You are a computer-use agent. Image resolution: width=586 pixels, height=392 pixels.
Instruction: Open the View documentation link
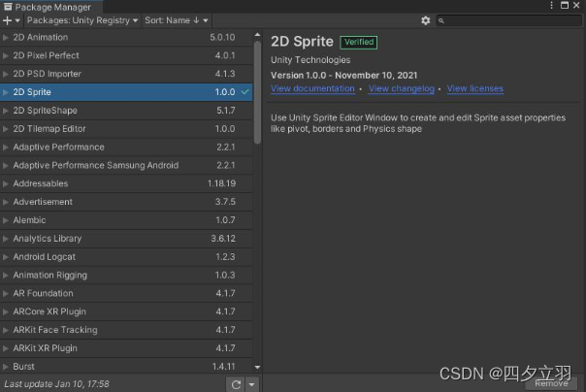tap(312, 89)
